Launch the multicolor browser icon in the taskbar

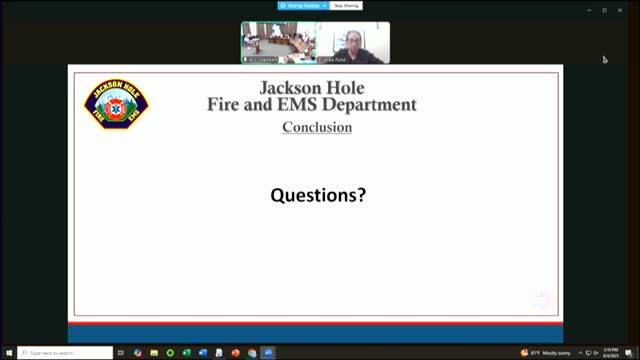(x=138, y=353)
